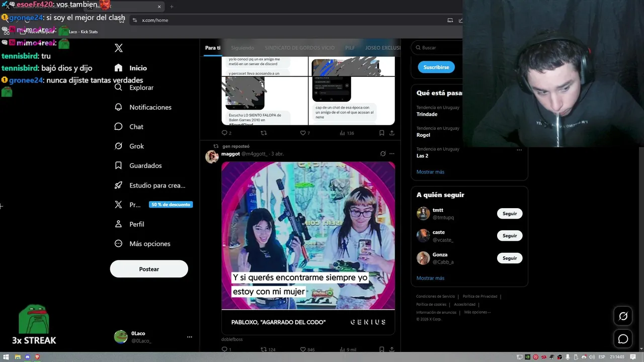This screenshot has height=362, width=644.
Task: Open more options beside Las 2 trend
Action: click(519, 150)
